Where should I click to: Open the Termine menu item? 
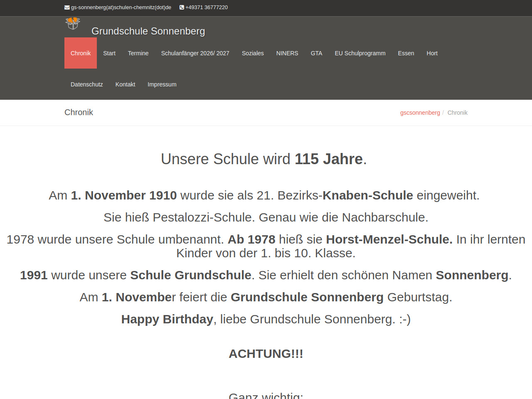pos(138,53)
